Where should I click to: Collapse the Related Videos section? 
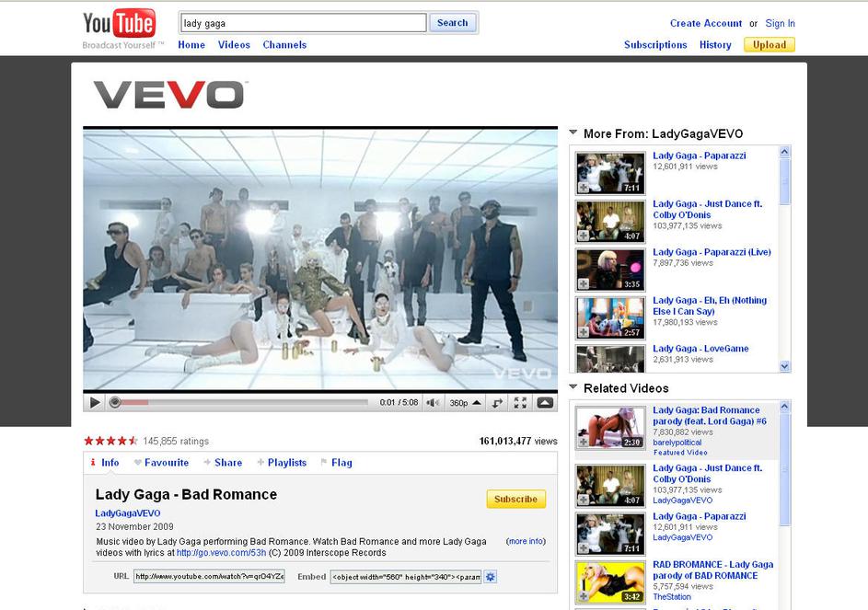point(573,388)
